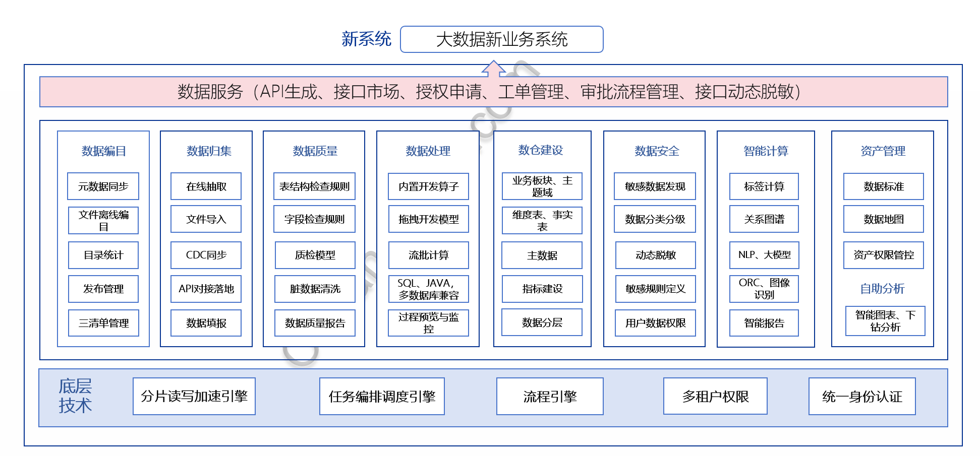Click the 分片读写加速引擎 box
The image size is (980, 456).
click(194, 397)
